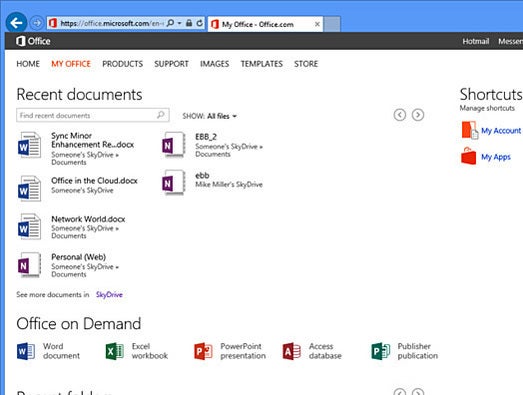Open the IMAGES menu
The image size is (523, 395).
click(214, 64)
